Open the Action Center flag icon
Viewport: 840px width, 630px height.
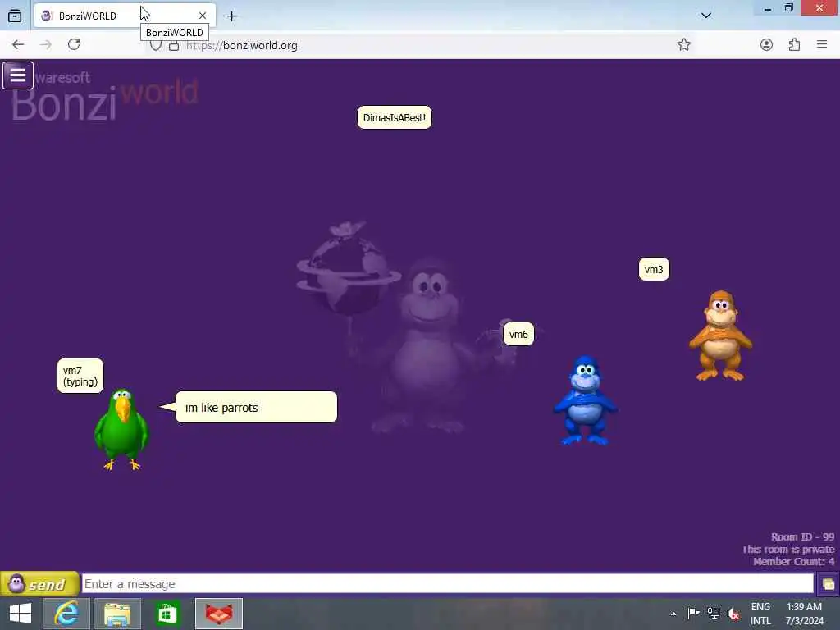(693, 614)
